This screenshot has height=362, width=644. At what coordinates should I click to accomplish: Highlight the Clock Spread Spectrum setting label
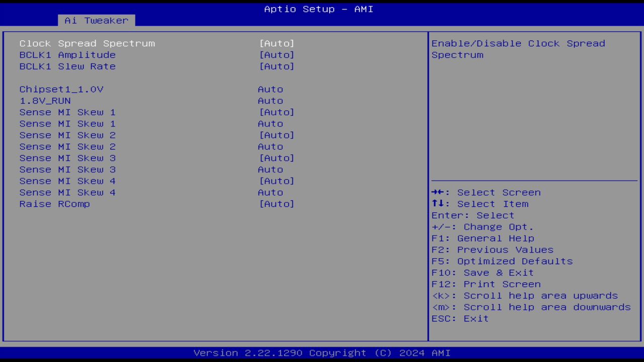coord(87,44)
